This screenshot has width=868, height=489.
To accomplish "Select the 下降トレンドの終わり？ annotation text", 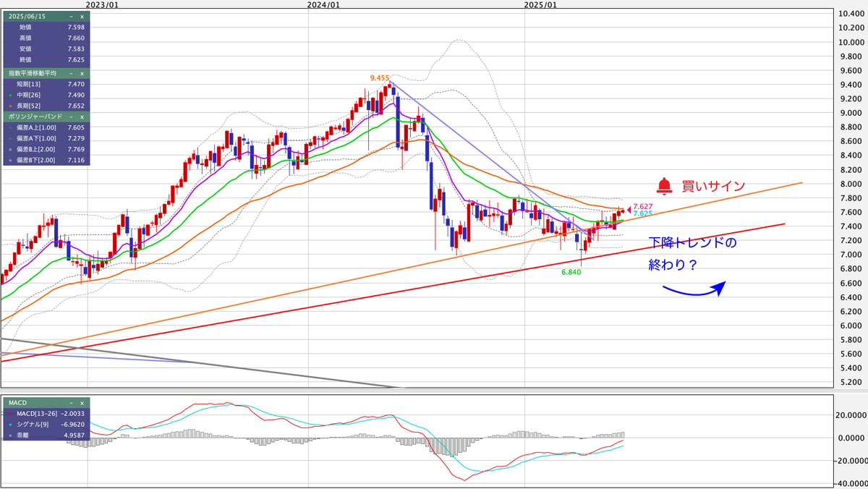I will click(x=692, y=253).
